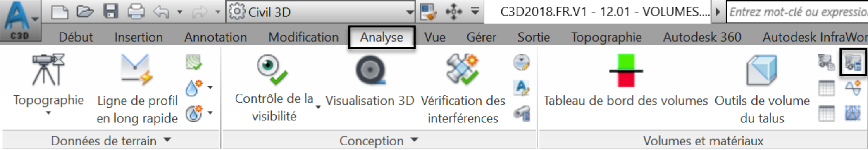Switch to the Analyse ribbon tab

coord(382,37)
